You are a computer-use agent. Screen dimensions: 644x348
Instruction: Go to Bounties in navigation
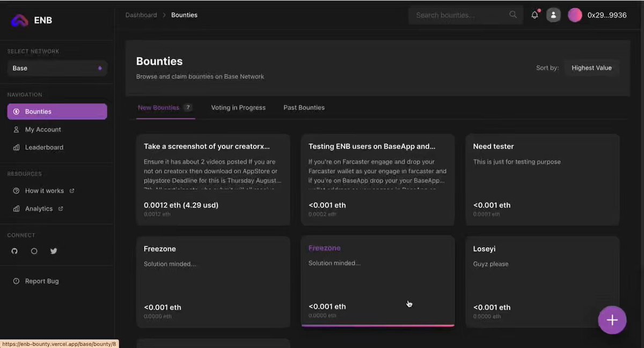point(57,112)
